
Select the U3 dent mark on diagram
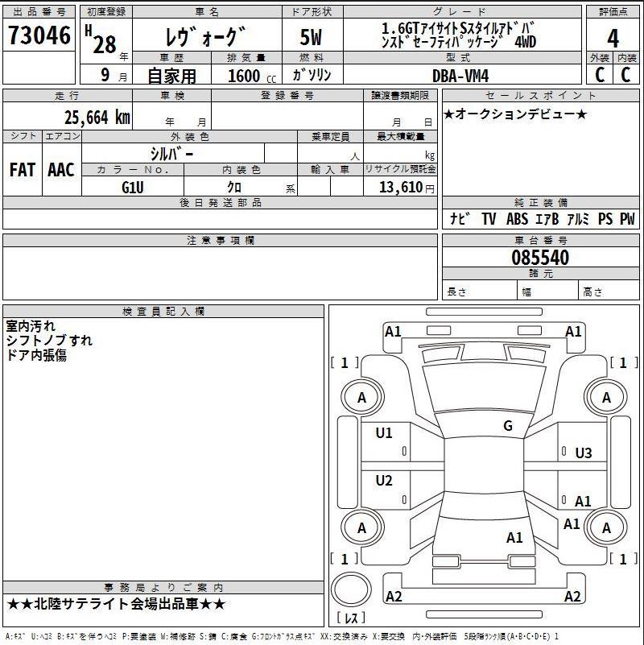tap(584, 453)
